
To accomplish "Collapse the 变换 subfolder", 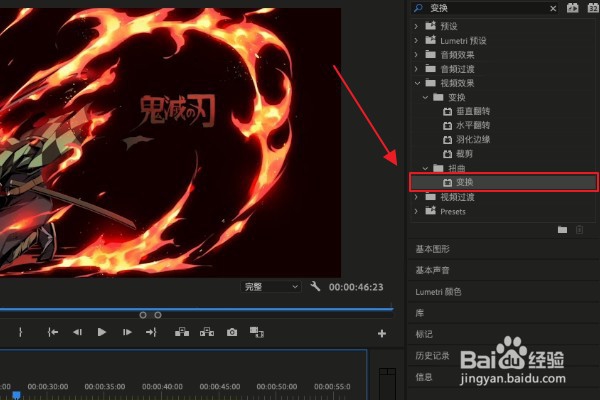I will 425,98.
